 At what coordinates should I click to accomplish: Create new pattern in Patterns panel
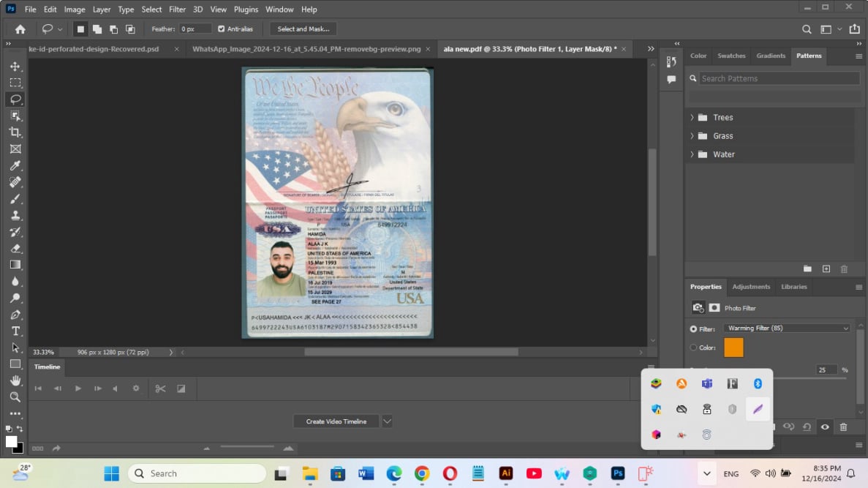[x=826, y=269]
